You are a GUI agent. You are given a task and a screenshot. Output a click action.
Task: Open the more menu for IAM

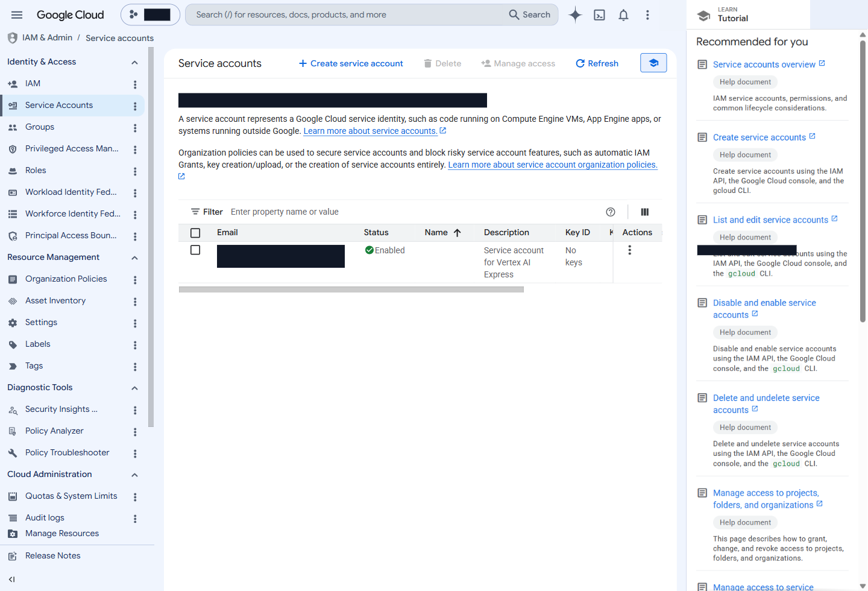pyautogui.click(x=135, y=84)
